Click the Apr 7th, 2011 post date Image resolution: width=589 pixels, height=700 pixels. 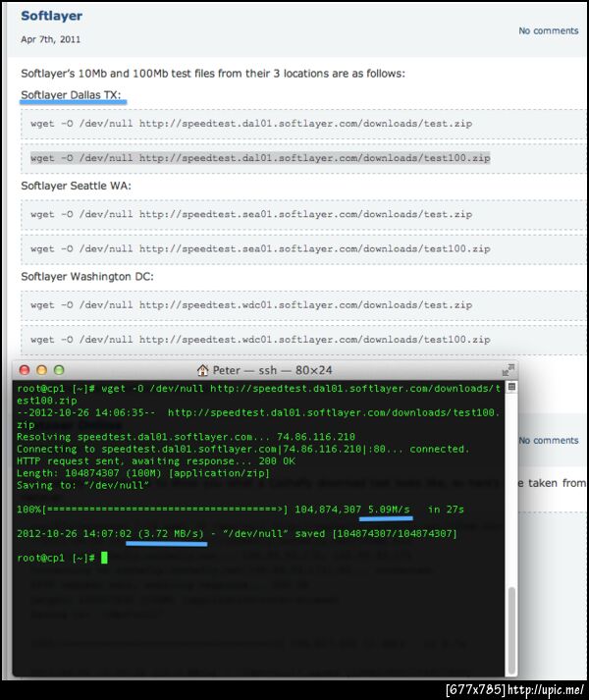pyautogui.click(x=50, y=39)
